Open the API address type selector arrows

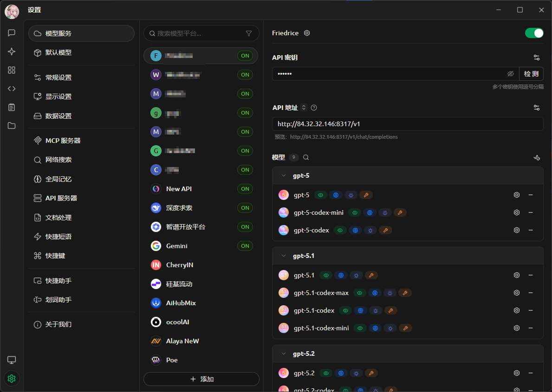(x=304, y=108)
